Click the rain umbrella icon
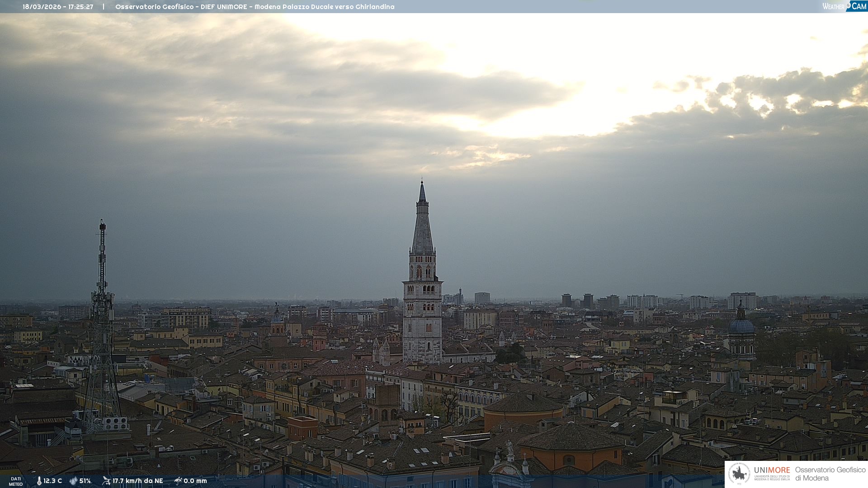This screenshot has height=488, width=868. click(178, 481)
